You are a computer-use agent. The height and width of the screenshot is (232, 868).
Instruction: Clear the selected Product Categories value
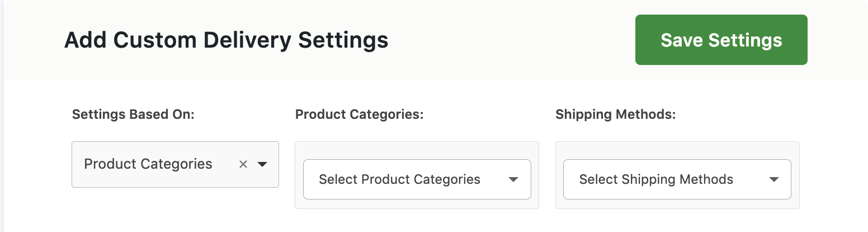tap(243, 164)
